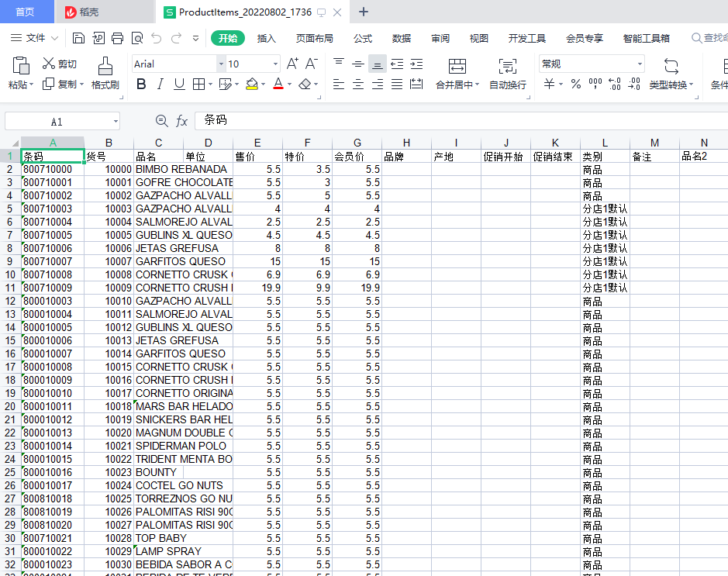This screenshot has width=728, height=576.
Task: Click the new tab plus button
Action: 364,12
